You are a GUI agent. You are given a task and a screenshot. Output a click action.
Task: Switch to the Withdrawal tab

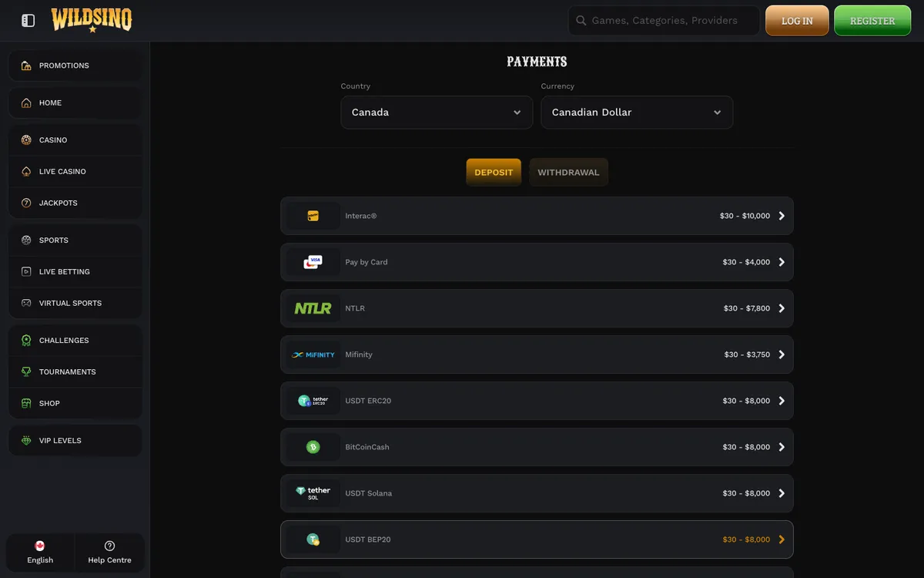568,173
